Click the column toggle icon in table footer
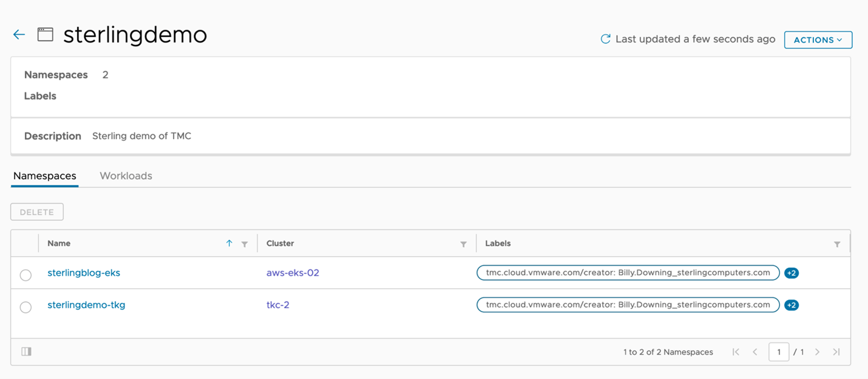 tap(26, 352)
